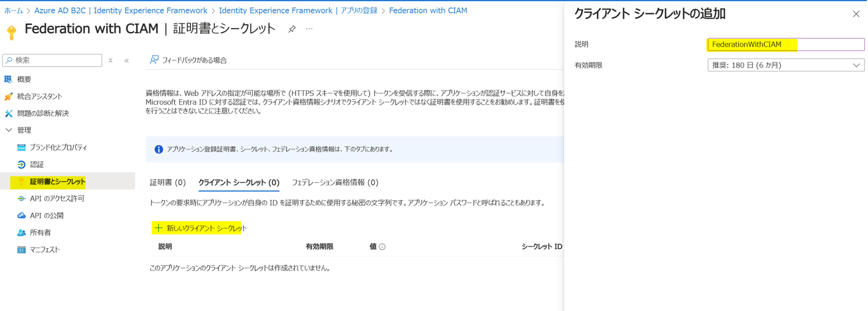
Task: Click the シークレット ID column header
Action: pyautogui.click(x=542, y=246)
